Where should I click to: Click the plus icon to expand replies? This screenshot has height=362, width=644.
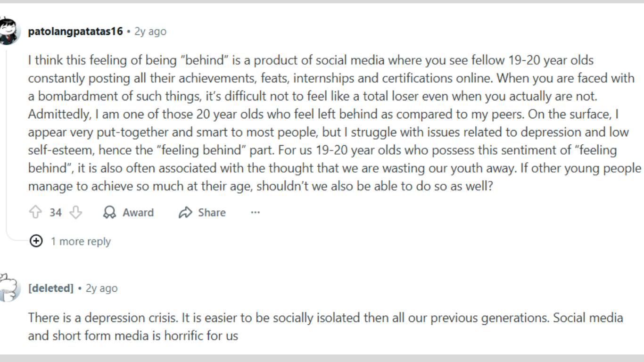click(36, 241)
